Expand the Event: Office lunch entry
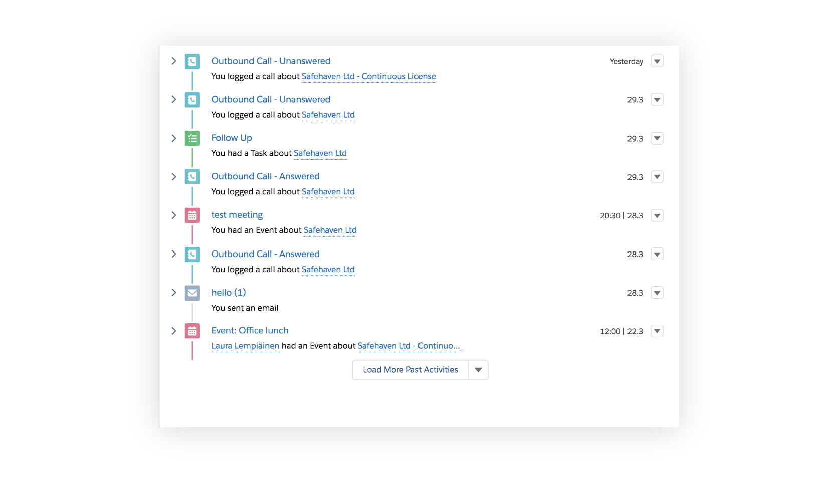Screen dimensions: 838x504 click(x=174, y=331)
